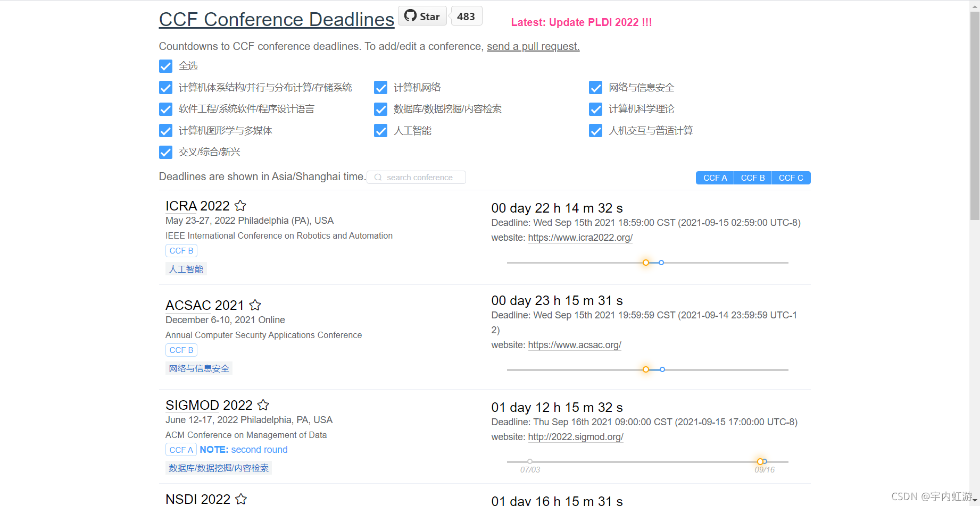Star NSDI 2022 as favorite
This screenshot has width=980, height=506.
(241, 499)
